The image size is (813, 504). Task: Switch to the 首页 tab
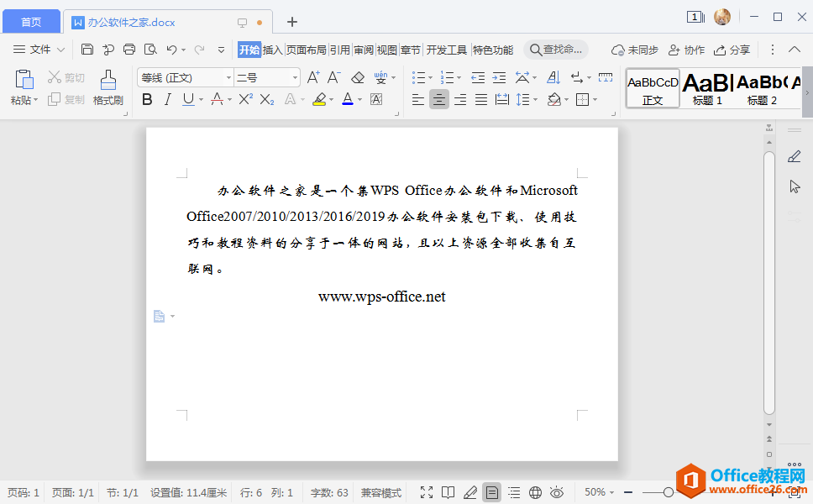31,22
